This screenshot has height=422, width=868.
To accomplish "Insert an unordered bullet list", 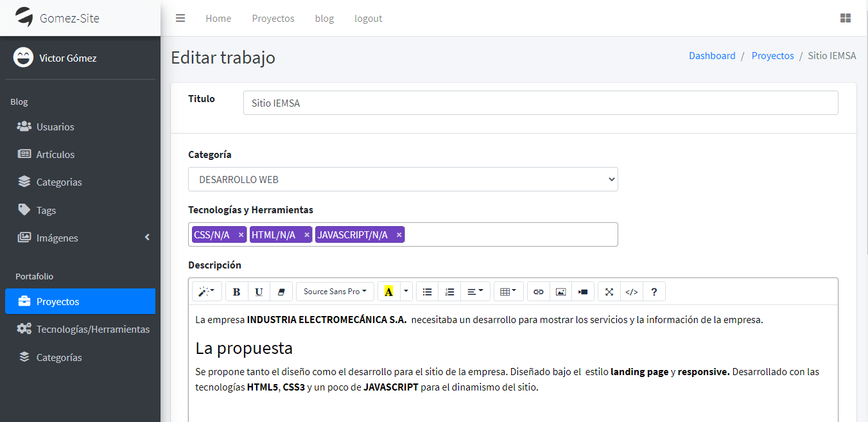I will 427,292.
